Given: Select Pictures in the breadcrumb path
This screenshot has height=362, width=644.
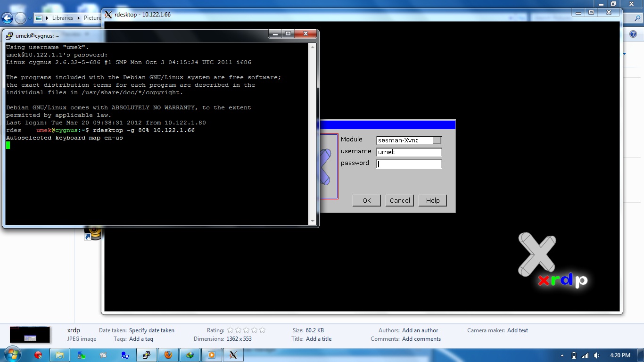Looking at the screenshot, I should [92, 17].
